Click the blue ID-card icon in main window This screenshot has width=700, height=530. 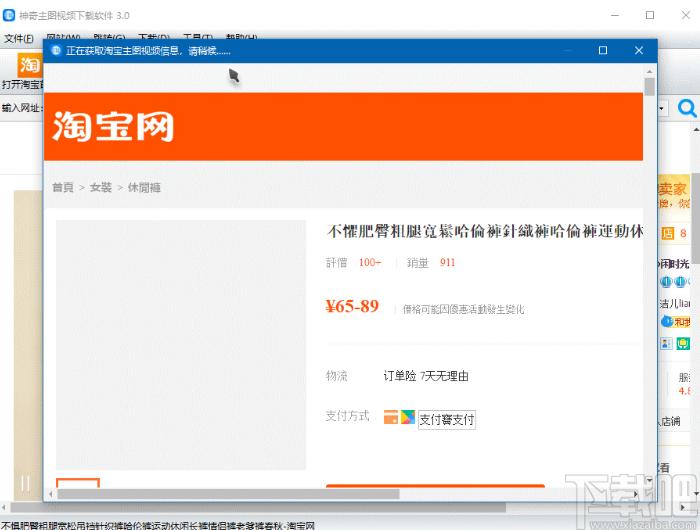coord(666,343)
